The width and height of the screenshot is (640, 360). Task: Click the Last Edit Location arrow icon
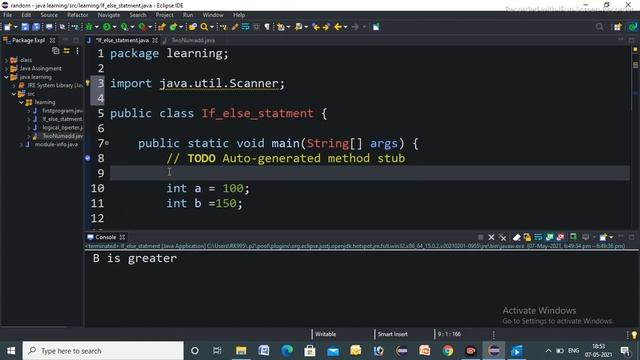click(316, 27)
